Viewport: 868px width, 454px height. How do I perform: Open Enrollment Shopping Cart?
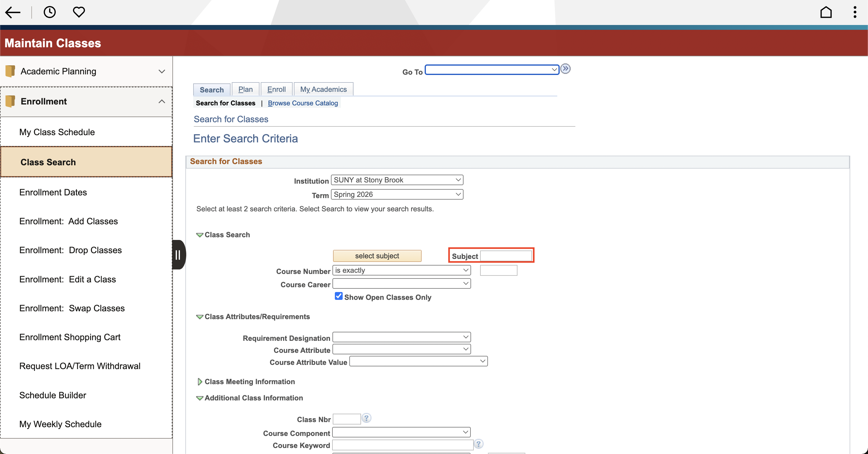point(86,337)
